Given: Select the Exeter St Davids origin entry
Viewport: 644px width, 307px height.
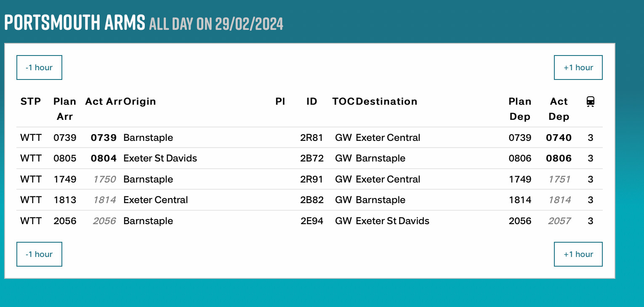Looking at the screenshot, I should 160,159.
